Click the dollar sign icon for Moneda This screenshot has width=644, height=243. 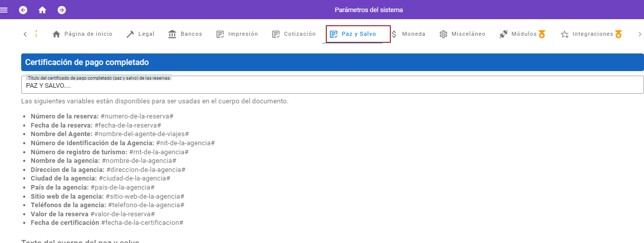click(394, 34)
